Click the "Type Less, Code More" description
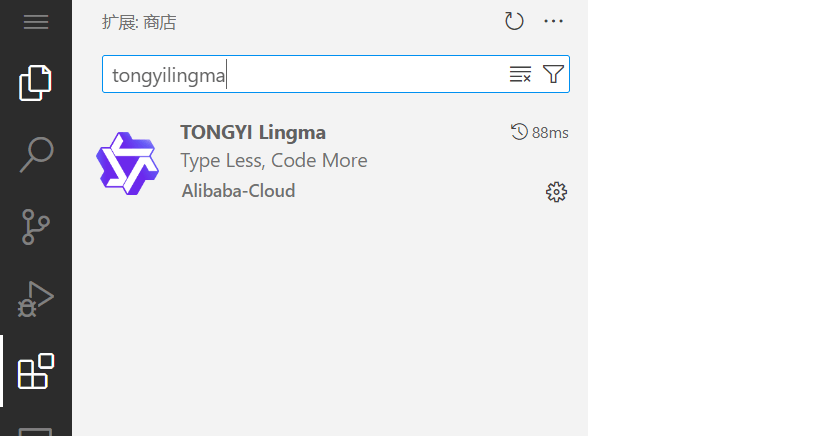Viewport: 814px width, 436px height. click(x=274, y=161)
